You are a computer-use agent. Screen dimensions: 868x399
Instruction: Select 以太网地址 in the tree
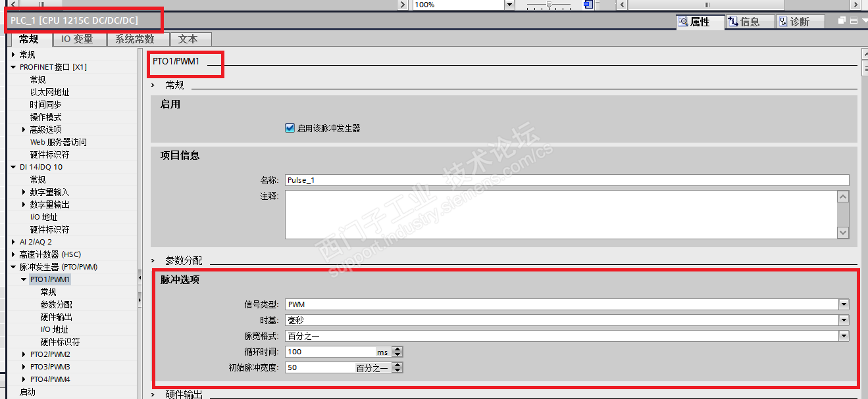point(49,92)
